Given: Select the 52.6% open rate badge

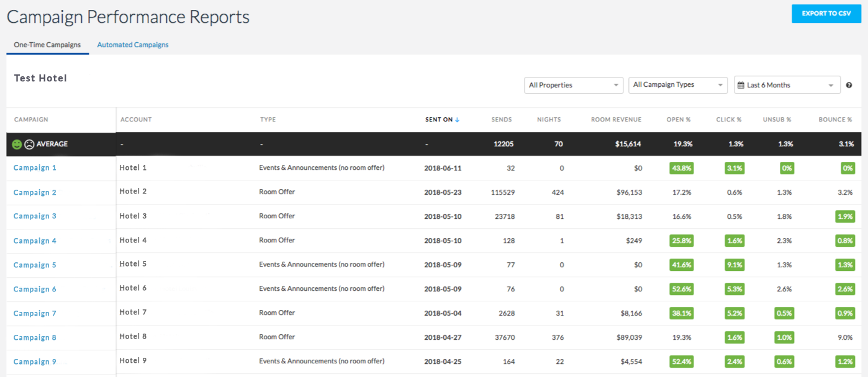Looking at the screenshot, I should pos(681,289).
